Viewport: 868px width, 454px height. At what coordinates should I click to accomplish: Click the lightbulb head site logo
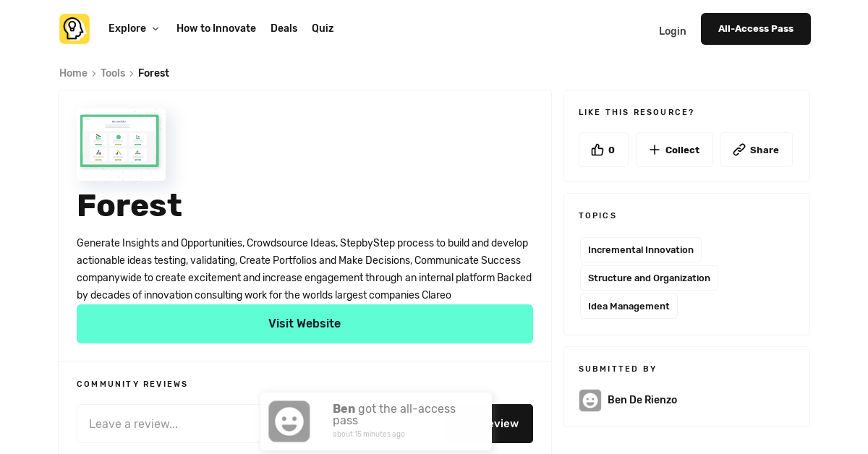75,29
